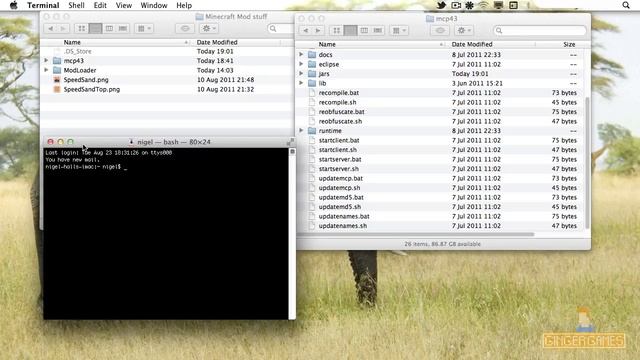The image size is (640, 360).
Task: Open Spotlight search magnifier
Action: (x=626, y=5)
